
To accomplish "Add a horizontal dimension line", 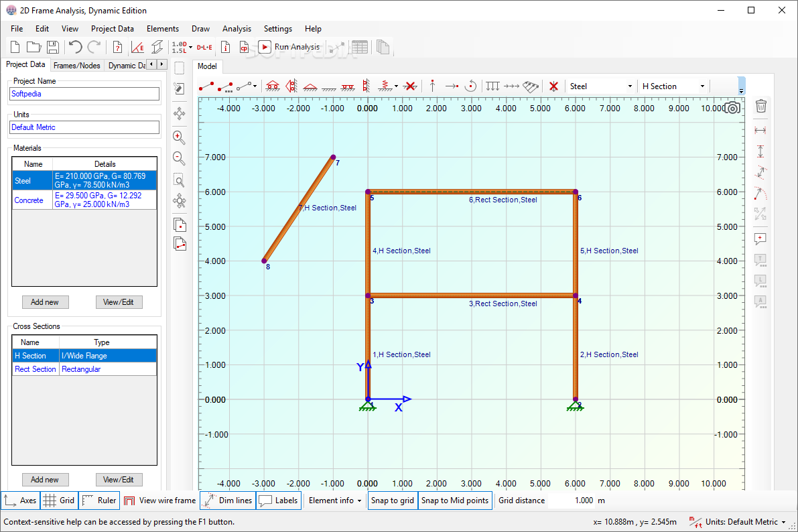I will click(x=760, y=131).
